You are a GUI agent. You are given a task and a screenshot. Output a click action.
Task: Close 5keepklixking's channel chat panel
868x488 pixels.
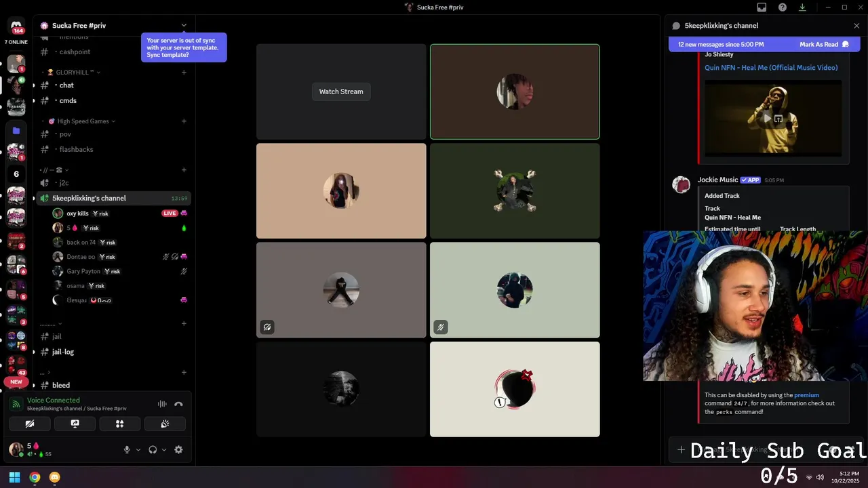tap(856, 26)
